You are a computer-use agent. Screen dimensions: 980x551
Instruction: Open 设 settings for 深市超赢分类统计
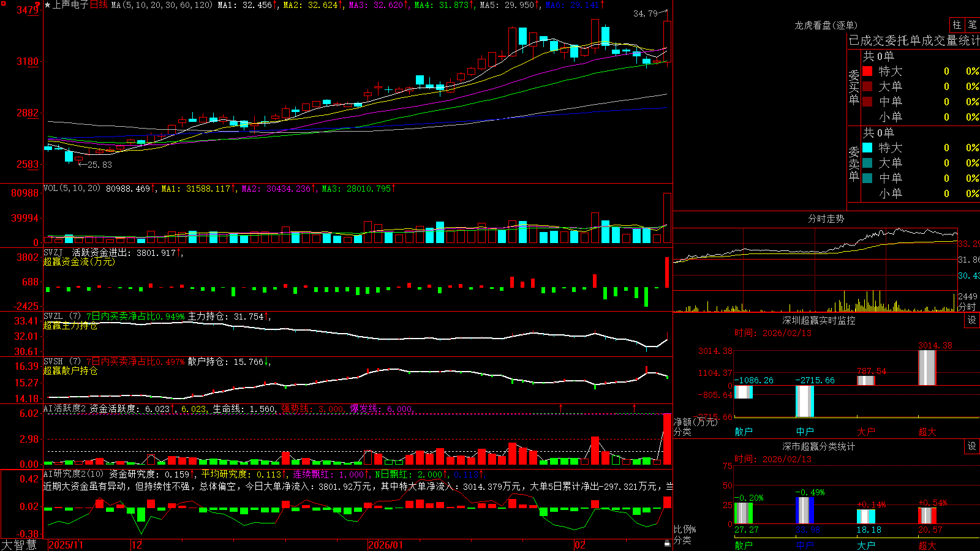point(972,446)
